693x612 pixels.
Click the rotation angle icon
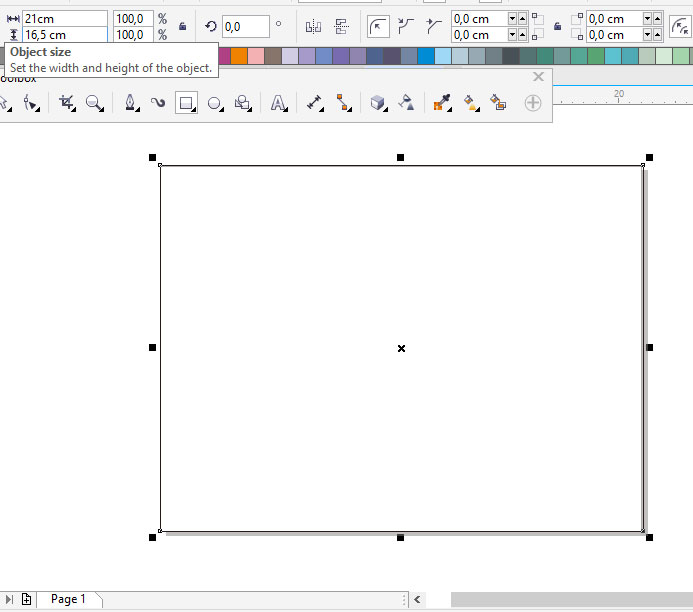tap(211, 27)
